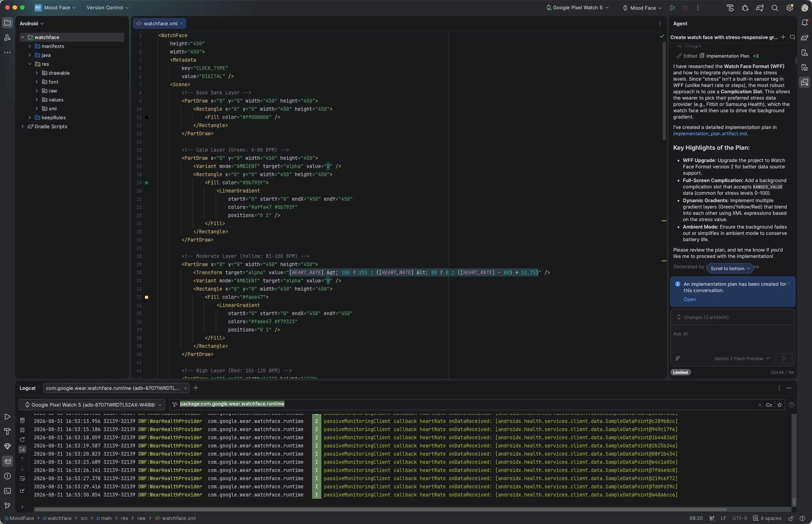The width and height of the screenshot is (812, 524).
Task: Run the Mood Face app
Action: pos(672,8)
